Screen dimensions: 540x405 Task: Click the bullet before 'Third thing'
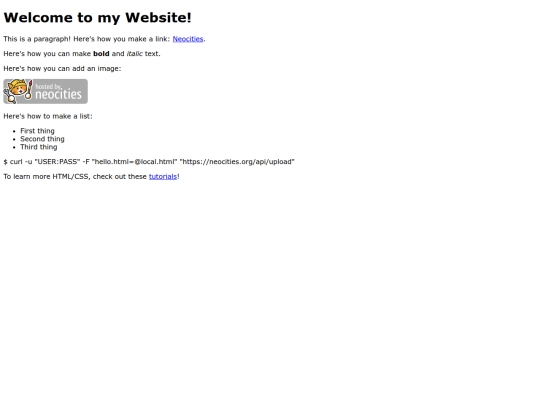14,147
